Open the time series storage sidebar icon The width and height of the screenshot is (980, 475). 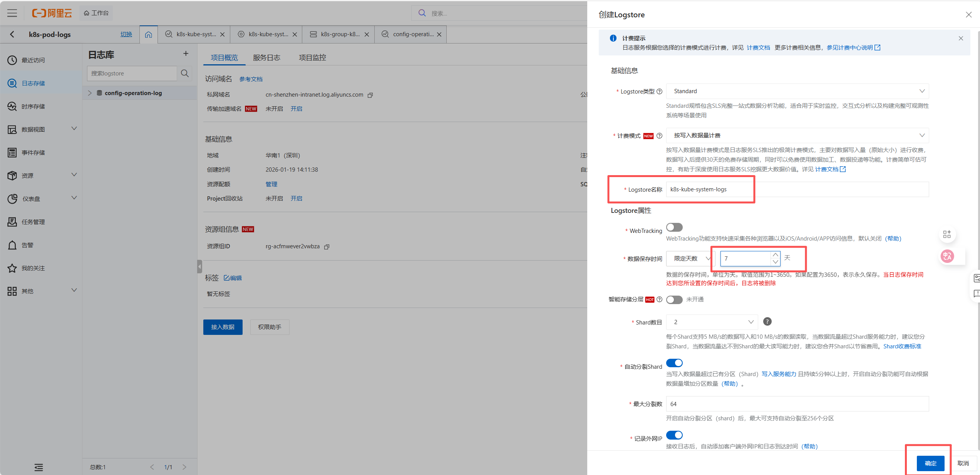click(12, 107)
